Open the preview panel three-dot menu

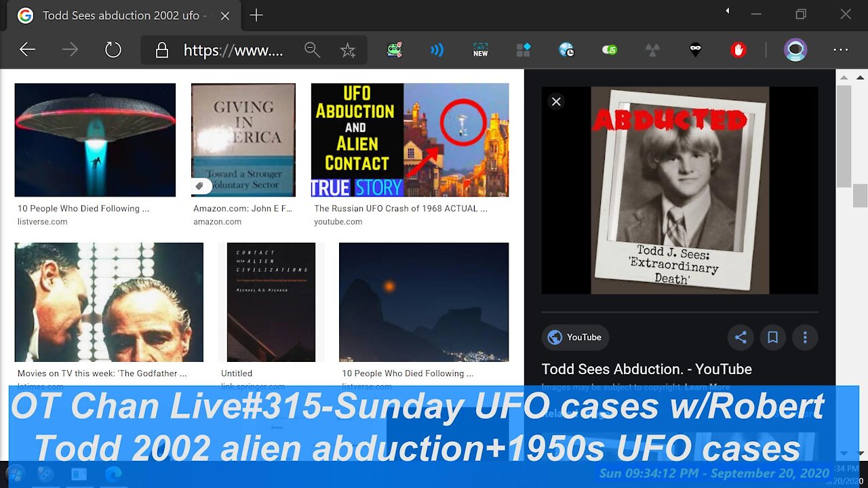(805, 338)
